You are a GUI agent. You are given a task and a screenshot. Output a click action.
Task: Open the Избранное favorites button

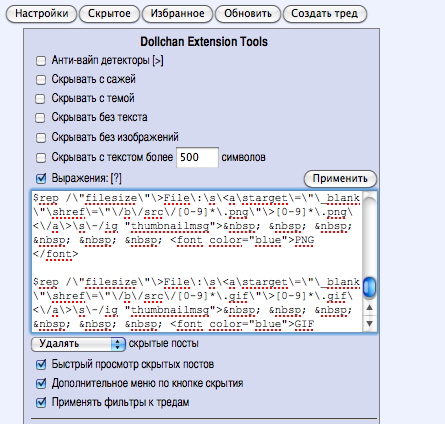(177, 14)
